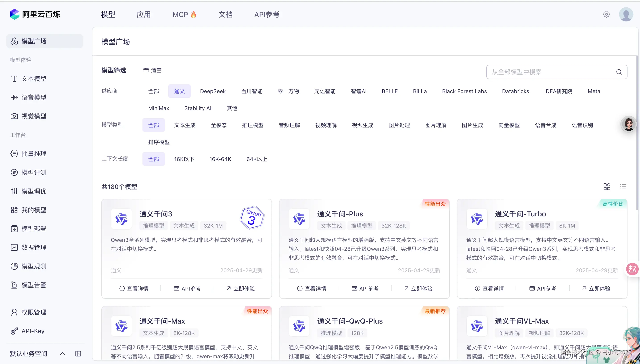This screenshot has width=640, height=364.
Task: Filter context length 16K-64K
Action: point(220,159)
